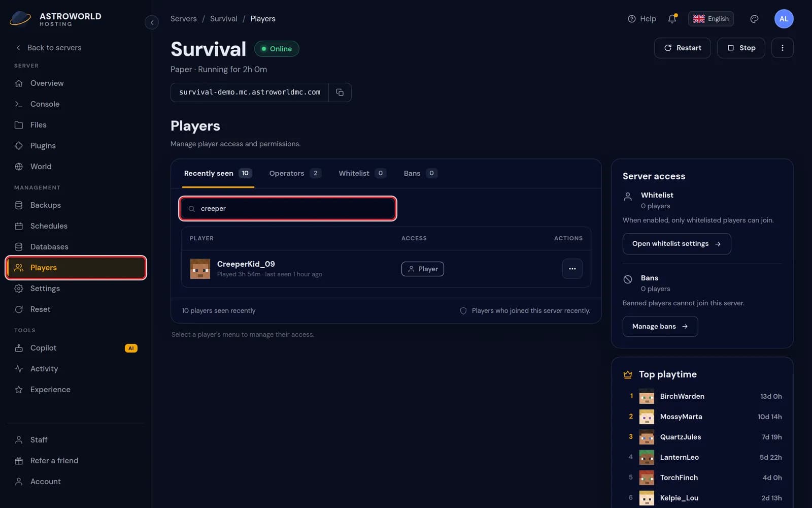Image resolution: width=812 pixels, height=508 pixels.
Task: Open the Schedules page
Action: pyautogui.click(x=76, y=226)
